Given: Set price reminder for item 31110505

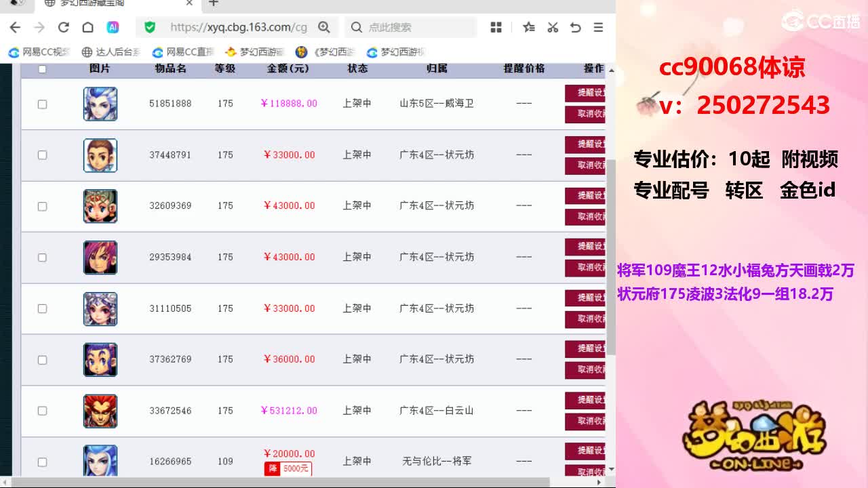Looking at the screenshot, I should tap(585, 298).
